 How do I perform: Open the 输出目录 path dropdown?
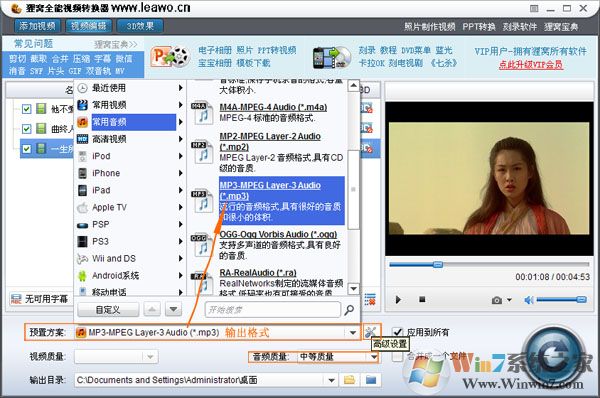pyautogui.click(x=331, y=380)
